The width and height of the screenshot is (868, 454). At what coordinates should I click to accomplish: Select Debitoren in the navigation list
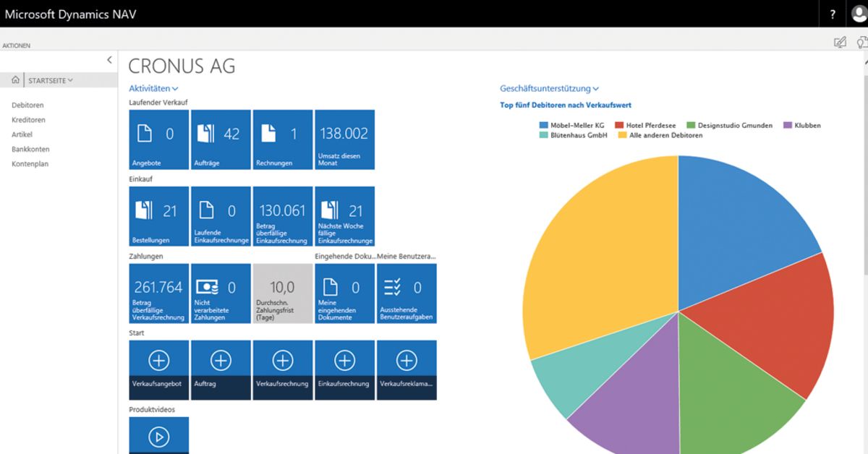27,106
